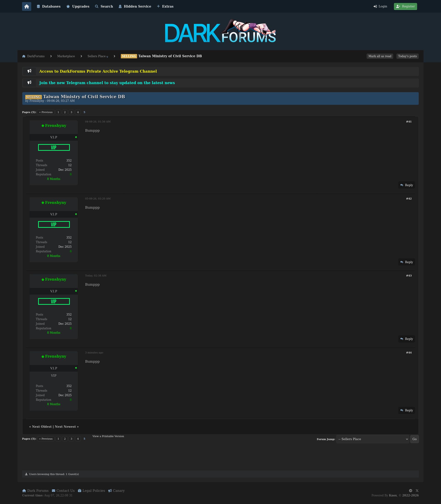Screen dimensions: 441x504
Task: Open the Frenshyny profile in post #42
Action: point(56,203)
